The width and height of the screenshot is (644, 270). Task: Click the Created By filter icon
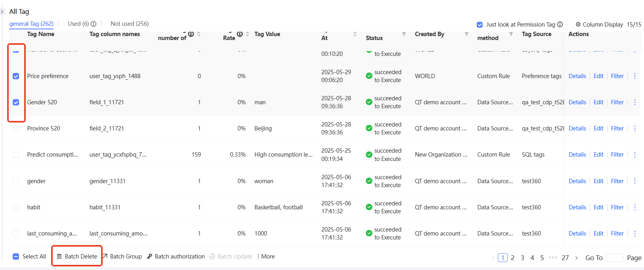coord(466,34)
